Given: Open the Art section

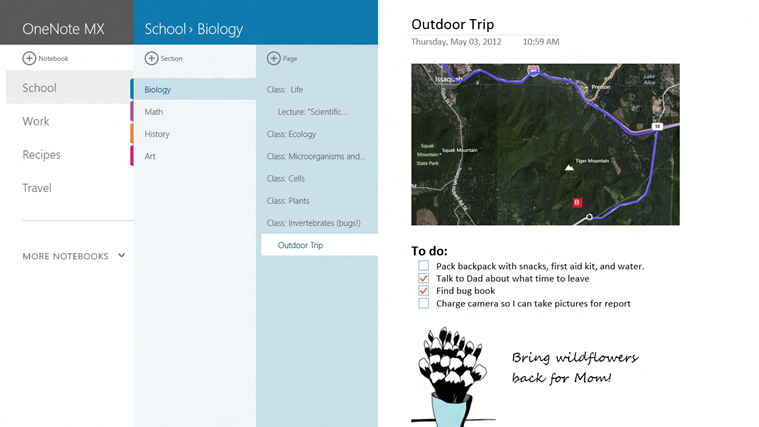Looking at the screenshot, I should [150, 156].
